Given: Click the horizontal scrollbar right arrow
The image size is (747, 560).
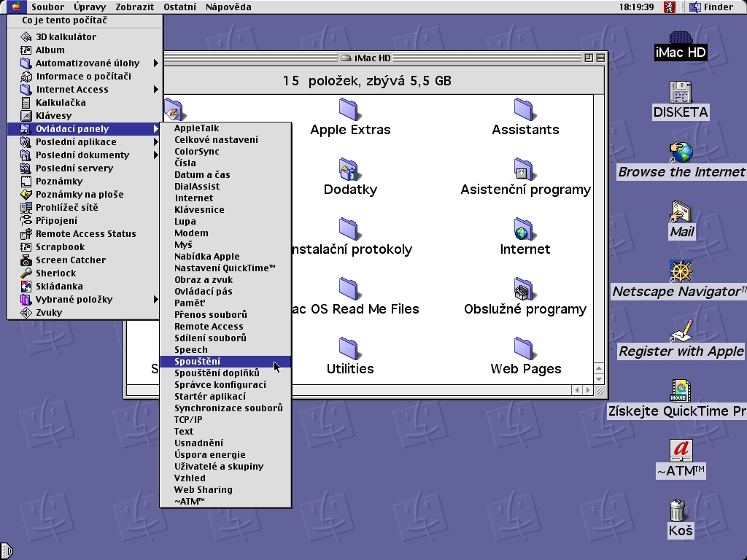Looking at the screenshot, I should [588, 391].
